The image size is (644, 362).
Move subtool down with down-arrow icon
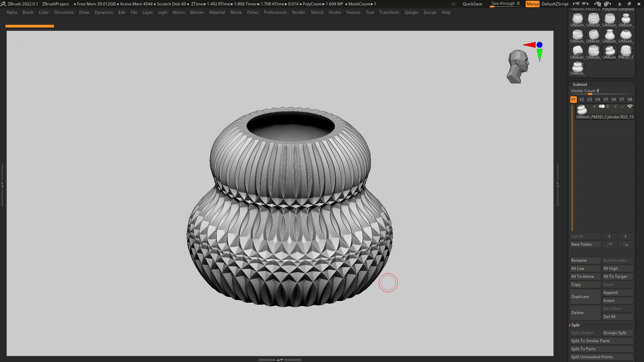[626, 236]
